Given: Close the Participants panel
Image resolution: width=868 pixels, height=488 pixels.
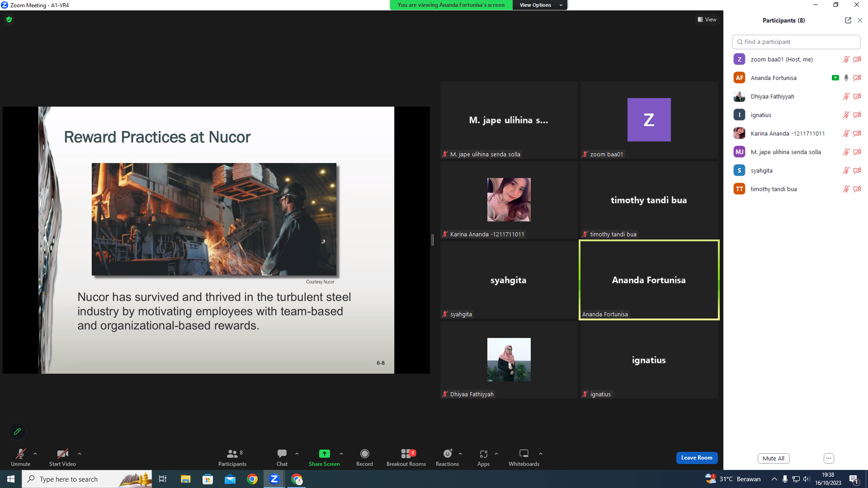Looking at the screenshot, I should [860, 20].
